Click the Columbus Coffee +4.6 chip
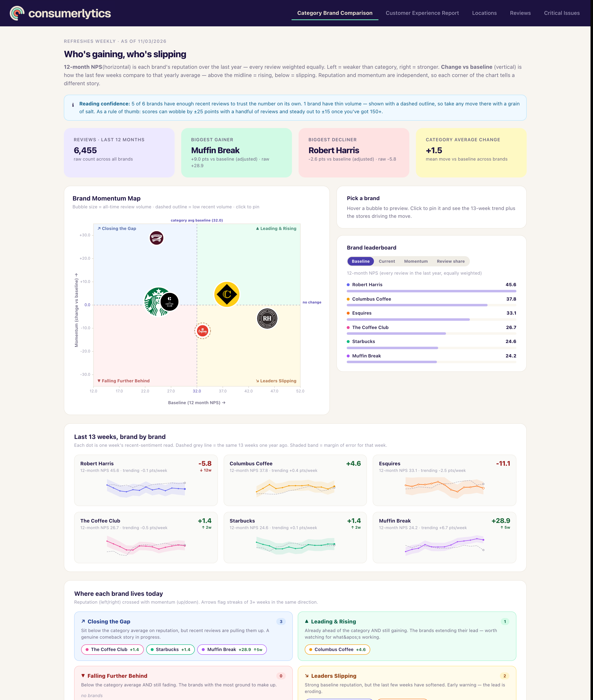 click(x=337, y=649)
